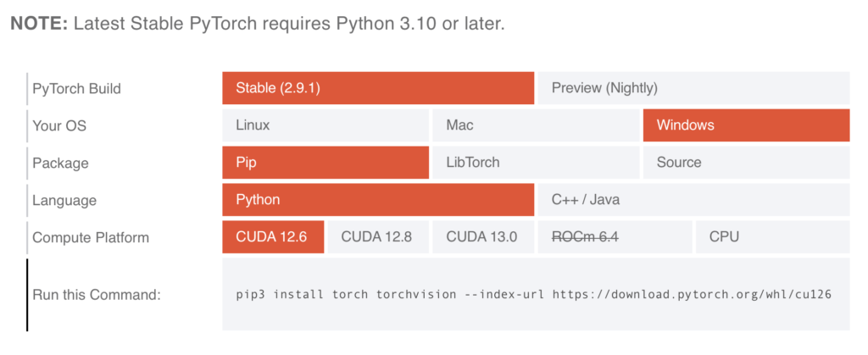Select CUDA 13.0 compute platform
Viewport: 868px width, 355px height.
click(x=482, y=237)
